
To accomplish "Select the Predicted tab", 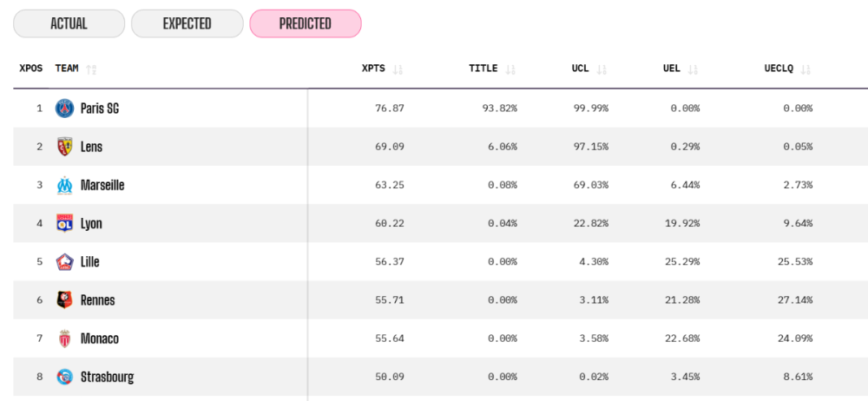I will pos(305,23).
